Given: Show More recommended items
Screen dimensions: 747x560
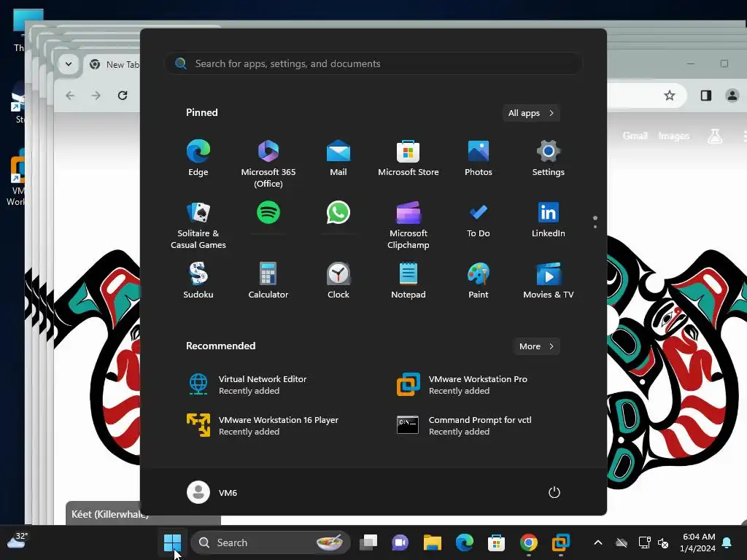Looking at the screenshot, I should click(x=536, y=346).
